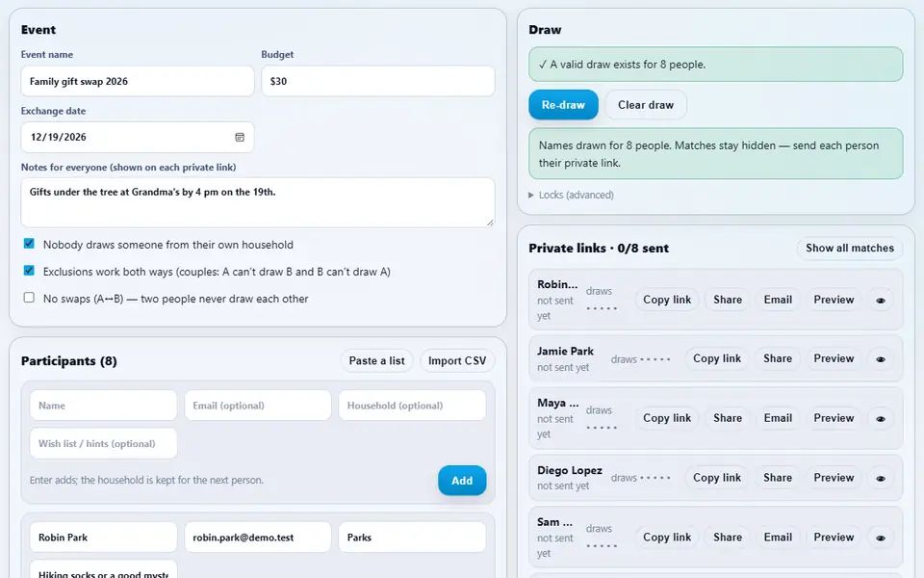Open the Paste a list option
This screenshot has width=924, height=578.
[376, 361]
